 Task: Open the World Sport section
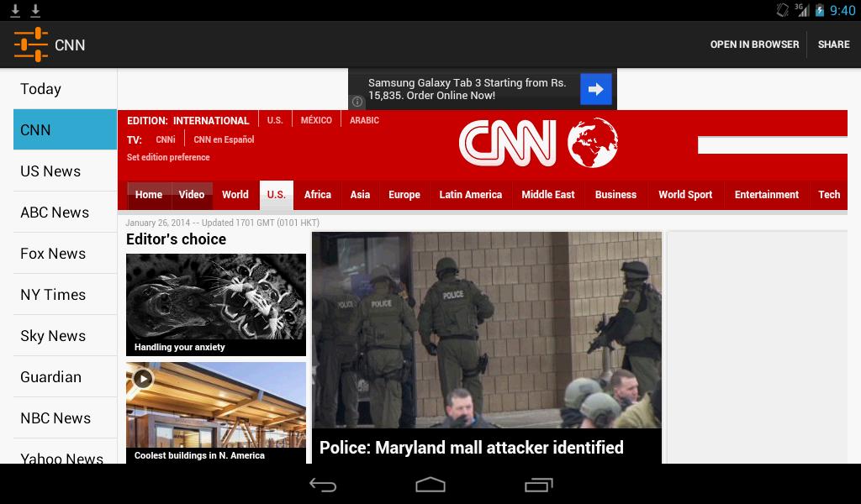pos(685,194)
